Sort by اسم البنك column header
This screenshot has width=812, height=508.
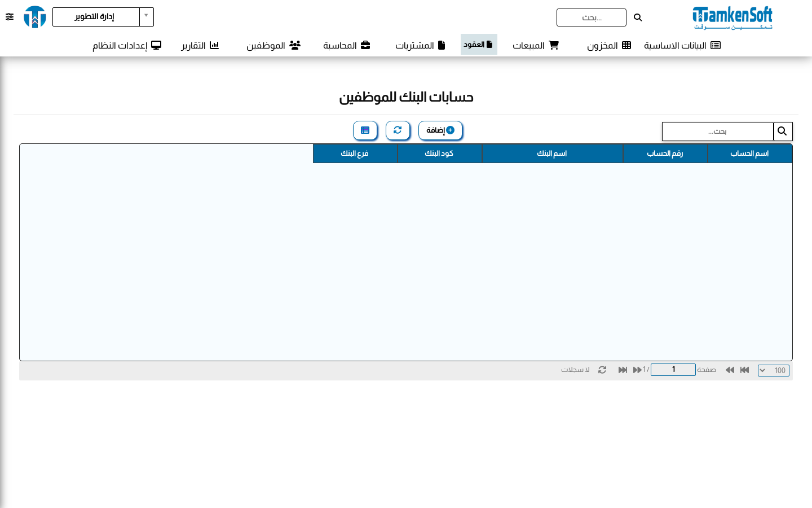(553, 154)
